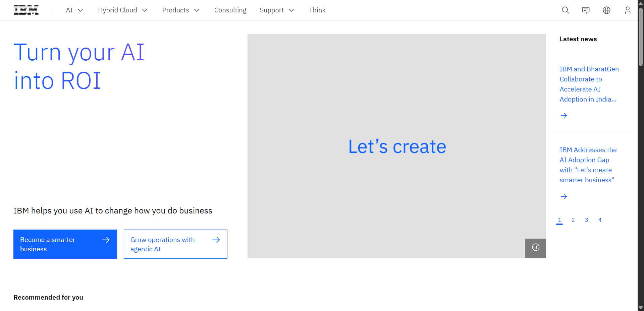Click the Turn your AI into ROI headline

point(79,66)
